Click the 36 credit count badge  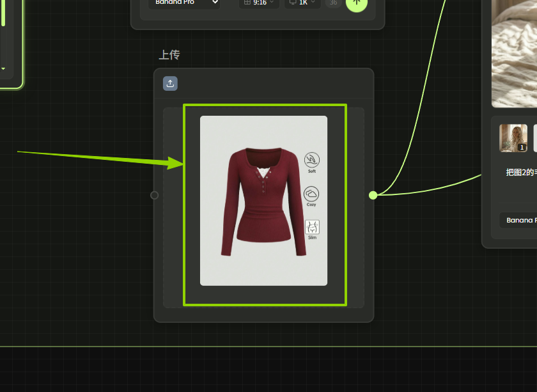click(332, 3)
